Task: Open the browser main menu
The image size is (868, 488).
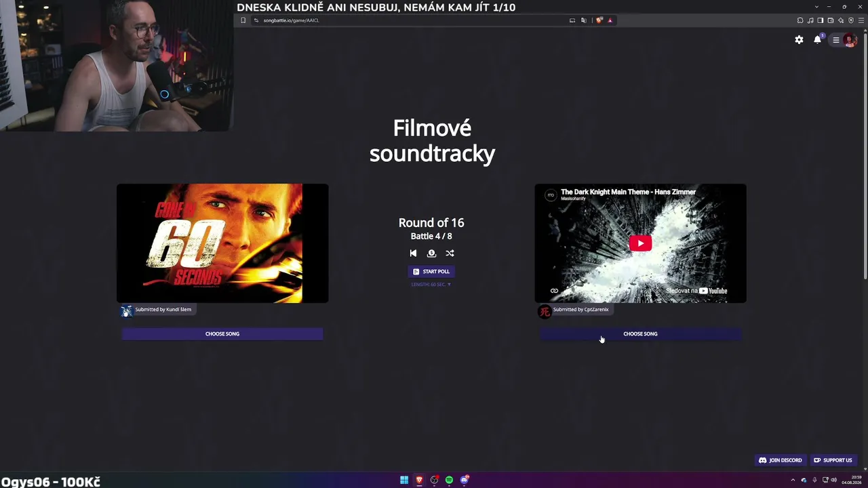Action: coord(861,20)
